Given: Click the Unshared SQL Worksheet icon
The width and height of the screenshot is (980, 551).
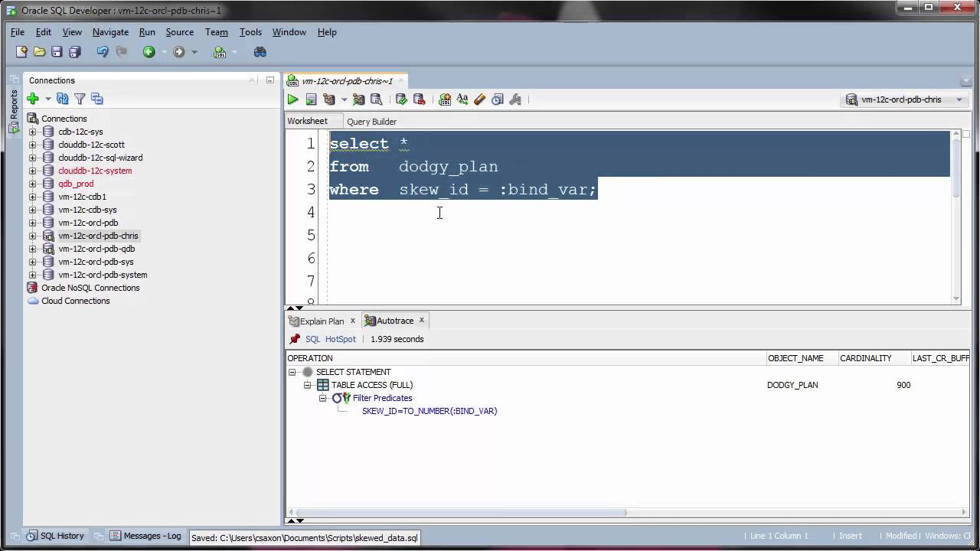Looking at the screenshot, I should pyautogui.click(x=445, y=99).
